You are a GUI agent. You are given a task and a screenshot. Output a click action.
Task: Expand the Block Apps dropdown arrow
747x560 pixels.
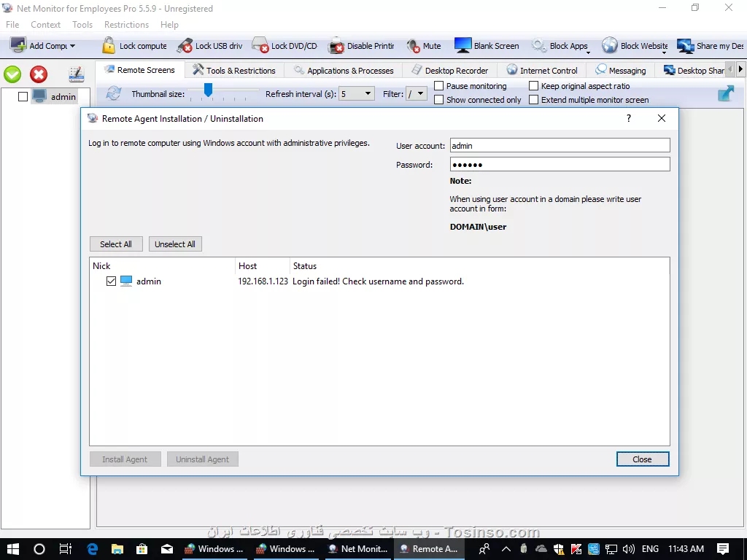pos(588,52)
